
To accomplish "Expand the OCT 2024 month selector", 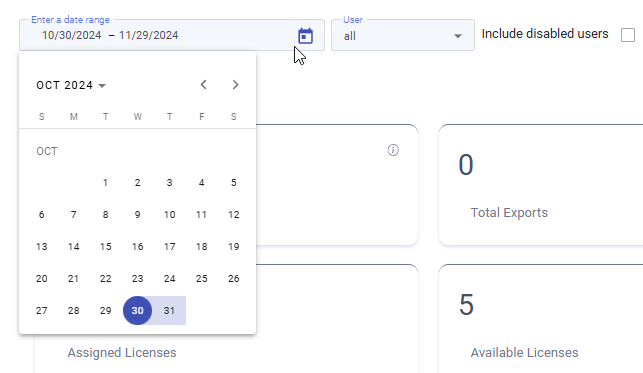I will [x=71, y=85].
